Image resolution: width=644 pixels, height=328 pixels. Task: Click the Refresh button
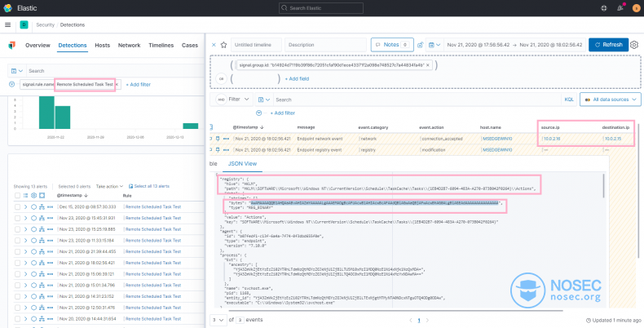(x=608, y=45)
